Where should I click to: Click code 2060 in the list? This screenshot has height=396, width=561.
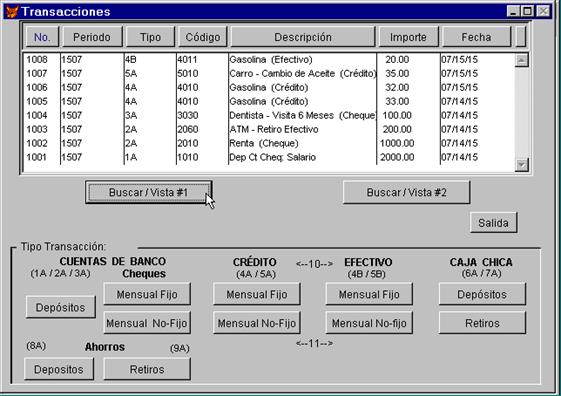click(x=188, y=129)
